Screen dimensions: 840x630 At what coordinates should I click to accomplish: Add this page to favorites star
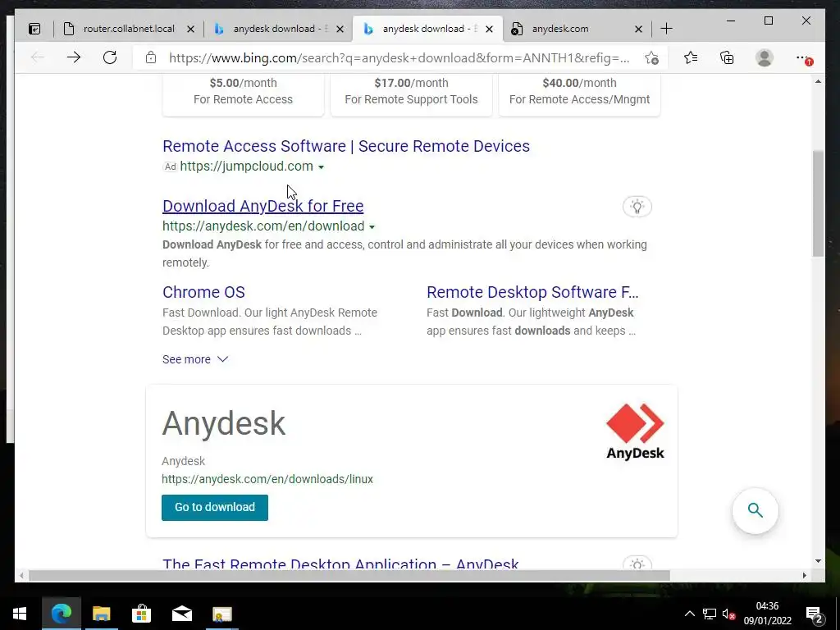(651, 58)
